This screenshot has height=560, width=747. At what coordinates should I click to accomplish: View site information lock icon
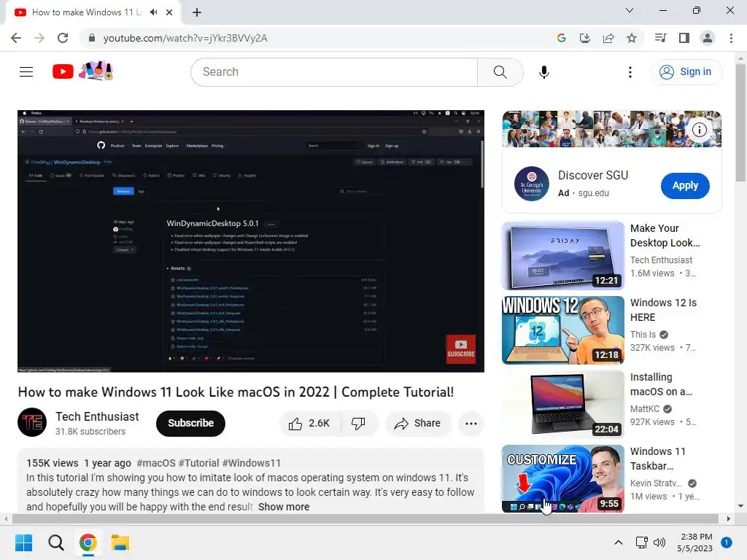click(92, 38)
